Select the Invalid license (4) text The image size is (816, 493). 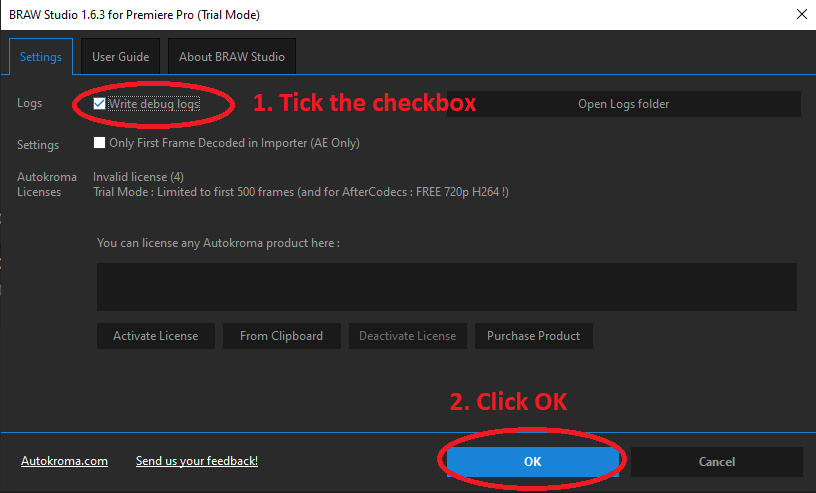(138, 177)
